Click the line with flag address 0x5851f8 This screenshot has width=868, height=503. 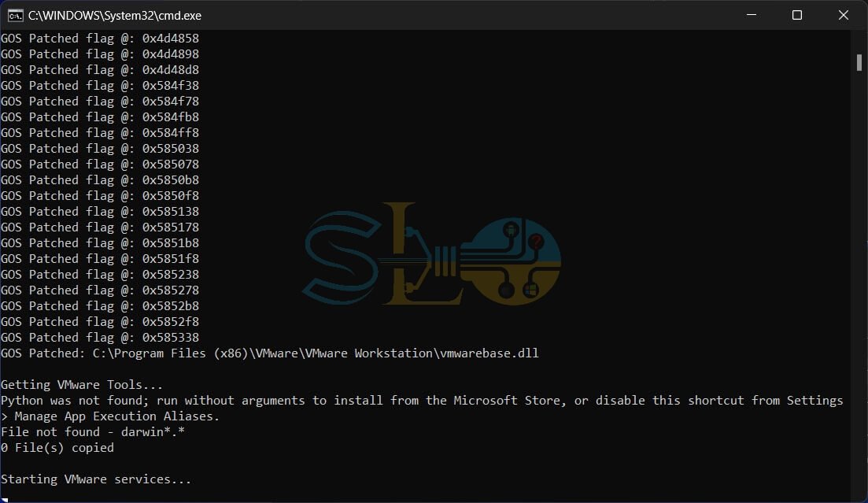click(100, 259)
